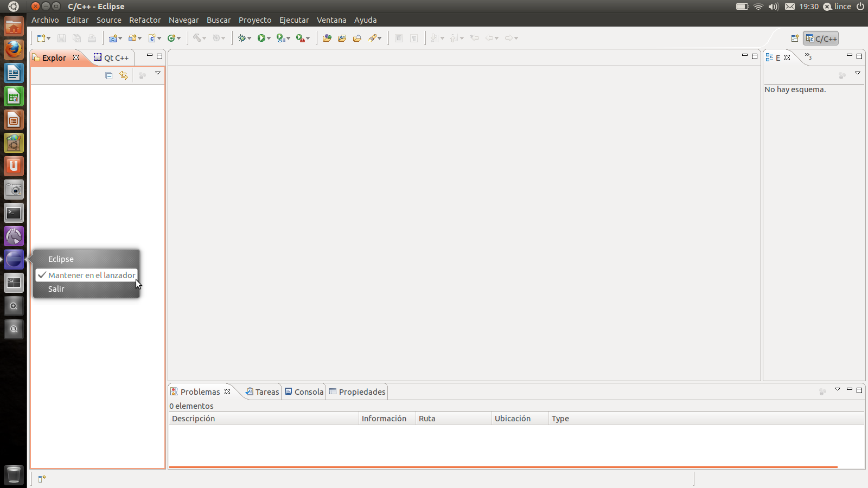Open the Explorer panel view menu triangle

(158, 73)
